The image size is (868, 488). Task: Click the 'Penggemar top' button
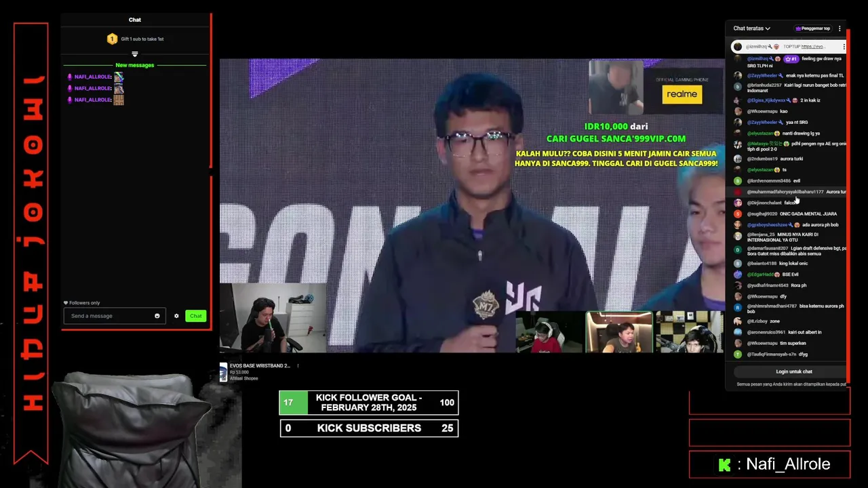(x=813, y=28)
